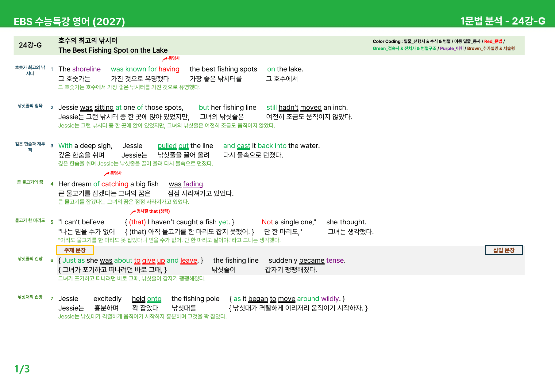
Task: Click the '주제 문장' label box
Action: coord(75,250)
